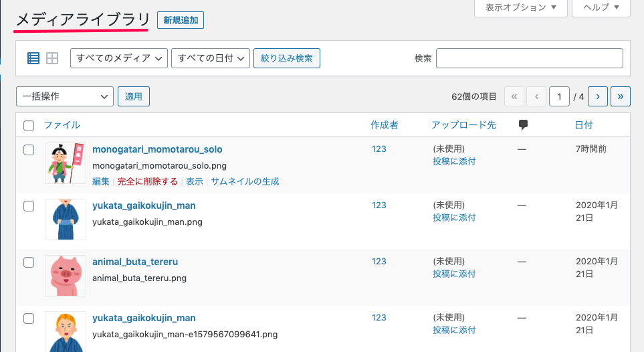Click 投稿に添付 in monogatari_momotarou_solo row
This screenshot has width=644, height=352.
tap(454, 161)
